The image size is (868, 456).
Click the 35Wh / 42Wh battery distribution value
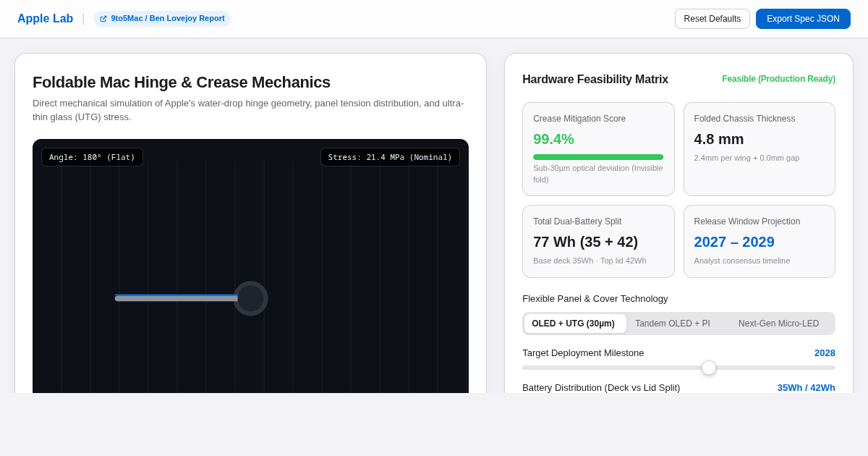(807, 387)
